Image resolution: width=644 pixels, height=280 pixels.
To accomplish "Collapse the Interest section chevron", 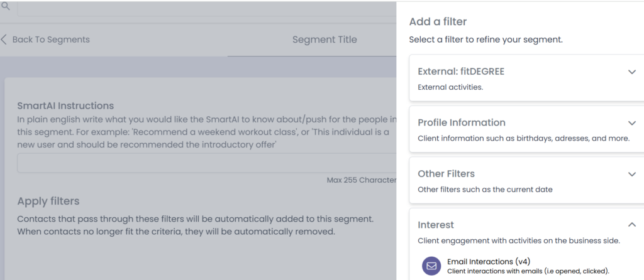I will [x=632, y=225].
